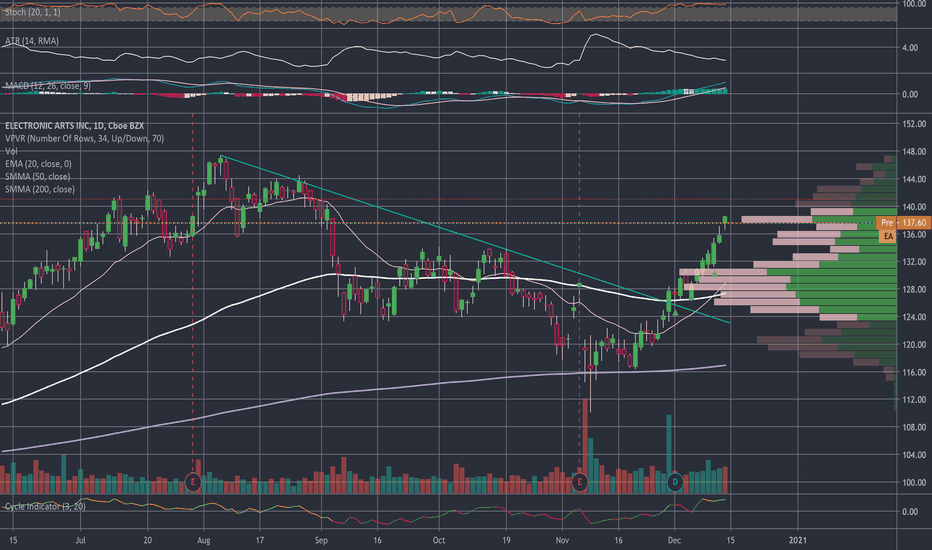
Task: Click the Dec date label on time axis
Action: (x=674, y=540)
